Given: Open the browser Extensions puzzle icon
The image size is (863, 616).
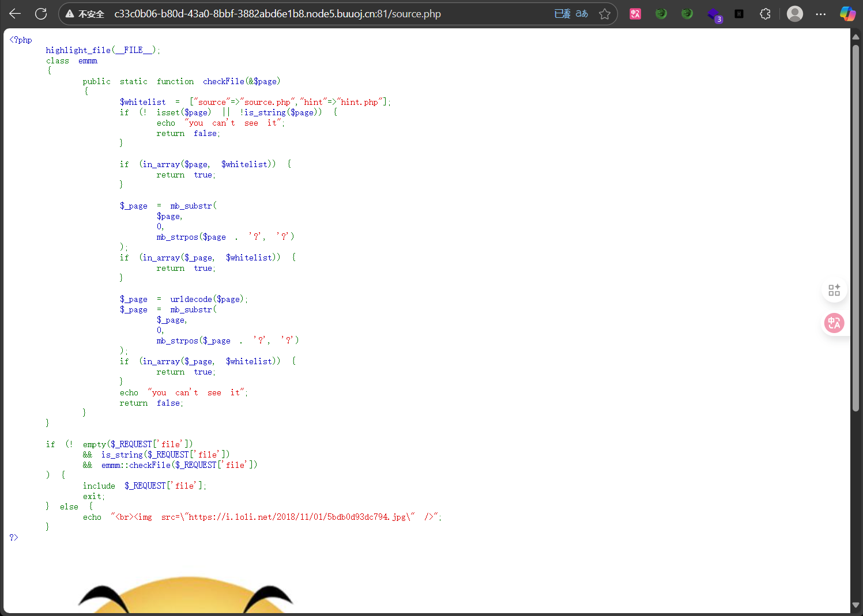Looking at the screenshot, I should 765,13.
